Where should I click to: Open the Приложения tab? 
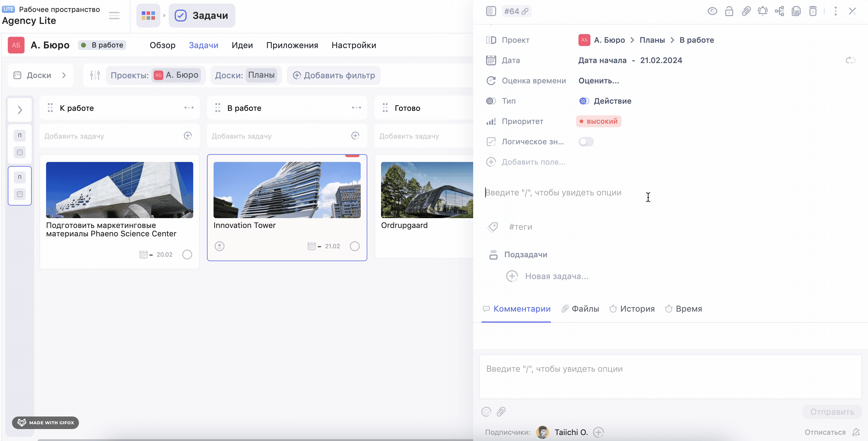click(292, 45)
